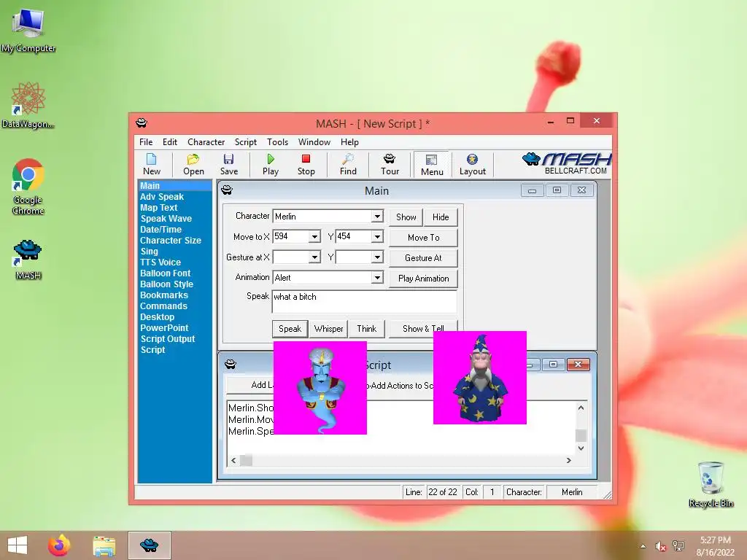Open the File menu
747x560 pixels.
tap(146, 142)
